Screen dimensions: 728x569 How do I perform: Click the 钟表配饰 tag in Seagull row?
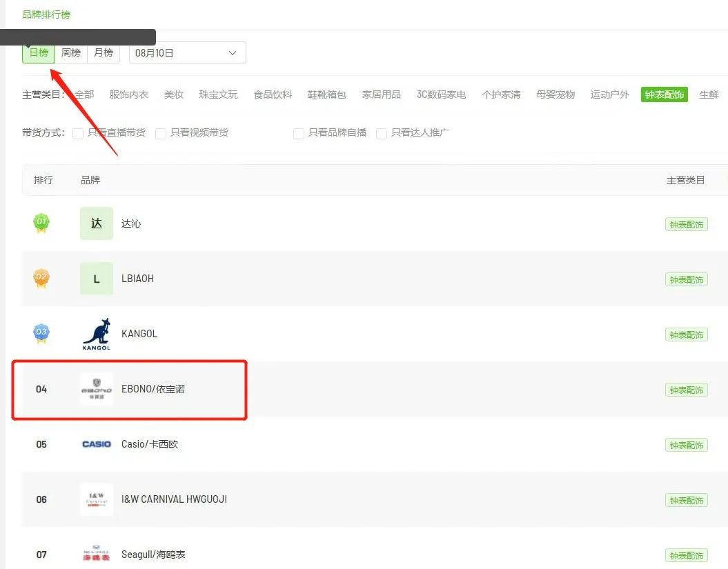686,556
